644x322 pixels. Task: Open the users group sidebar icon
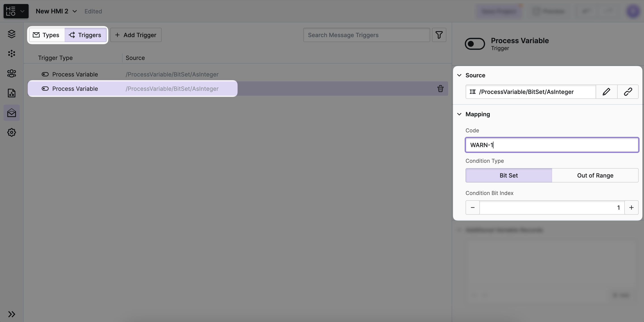point(11,74)
